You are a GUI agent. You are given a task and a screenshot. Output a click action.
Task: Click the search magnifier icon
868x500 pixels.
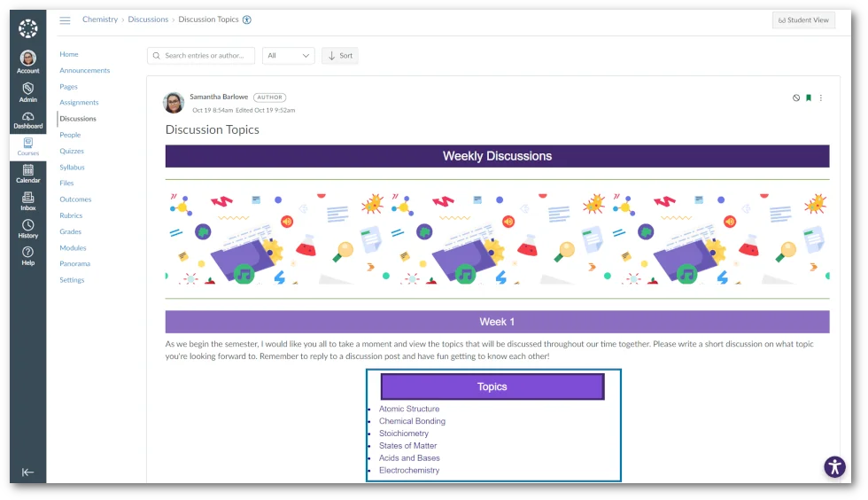(x=156, y=56)
